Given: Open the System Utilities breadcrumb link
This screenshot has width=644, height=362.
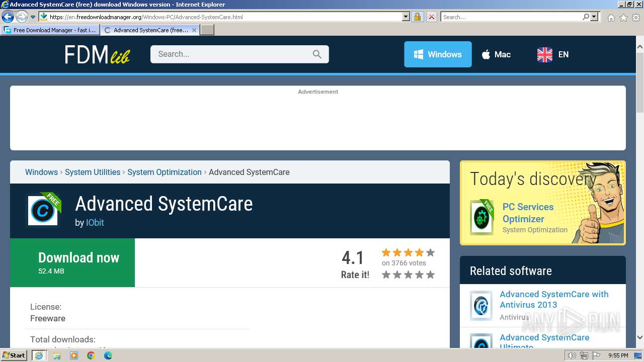Looking at the screenshot, I should point(93,172).
